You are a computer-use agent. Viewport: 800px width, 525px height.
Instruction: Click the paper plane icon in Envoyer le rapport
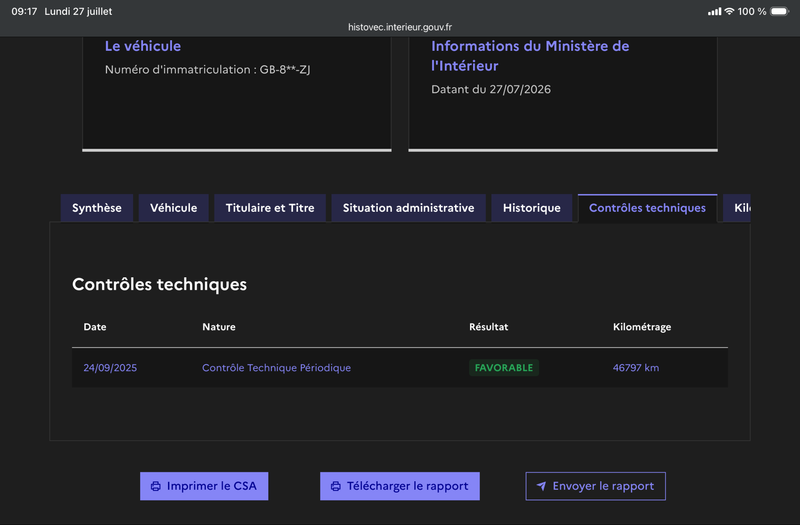pyautogui.click(x=541, y=486)
